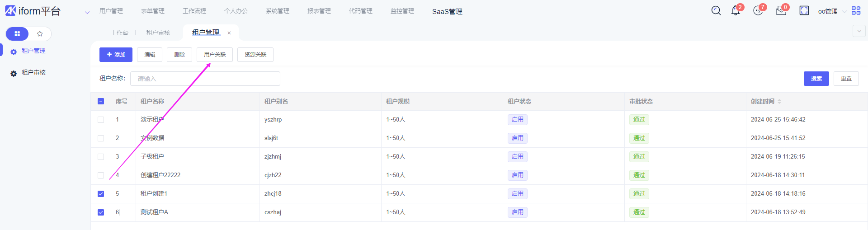Open the global search magnifier icon
The image size is (868, 230).
pyautogui.click(x=716, y=11)
